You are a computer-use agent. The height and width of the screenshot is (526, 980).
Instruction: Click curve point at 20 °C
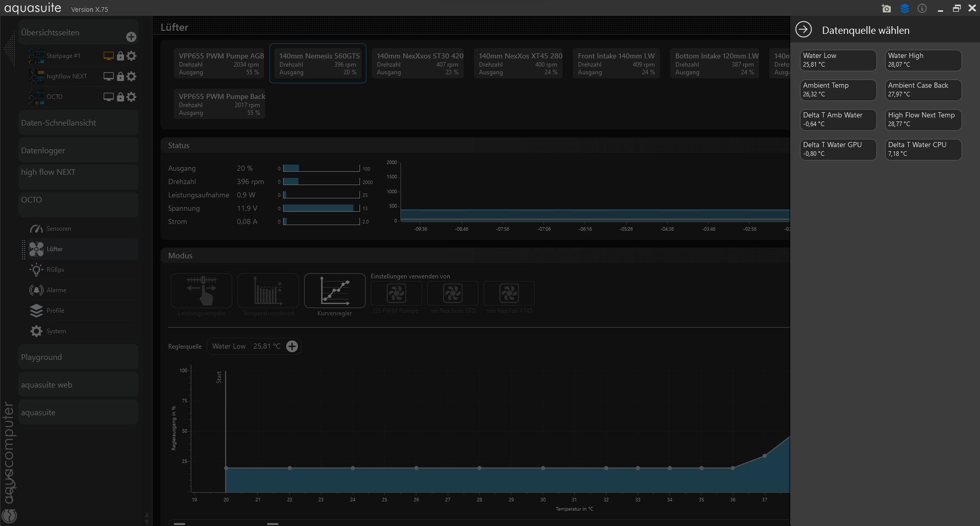point(226,468)
